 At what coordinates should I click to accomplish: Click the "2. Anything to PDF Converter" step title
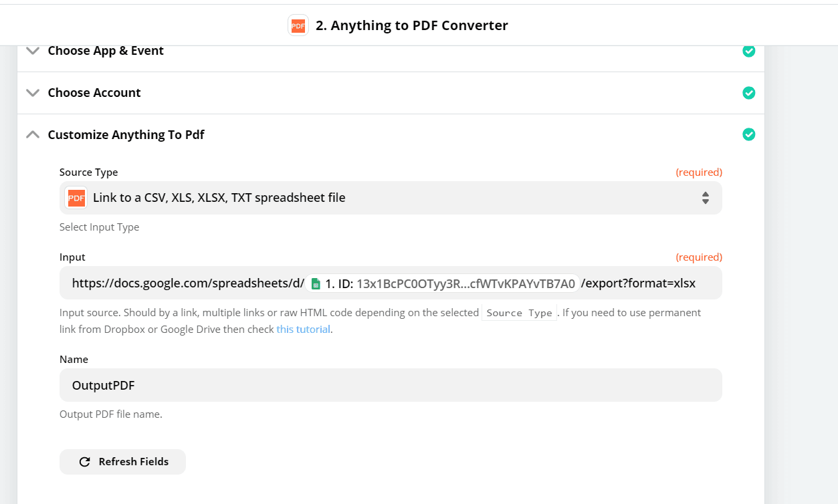coord(411,25)
